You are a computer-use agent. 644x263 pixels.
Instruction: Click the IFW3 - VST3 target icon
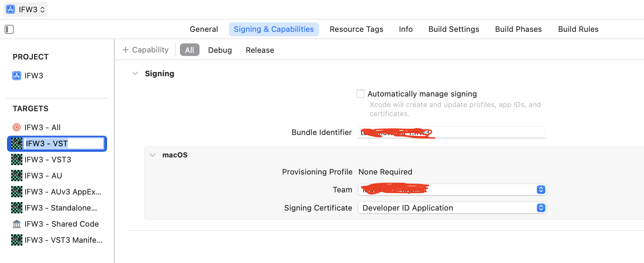(16, 159)
